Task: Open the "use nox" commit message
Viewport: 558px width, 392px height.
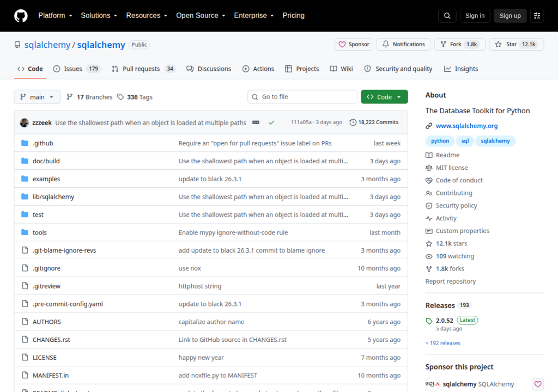Action: pos(190,268)
